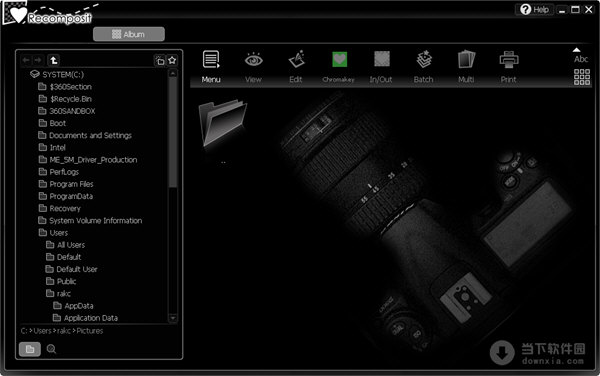This screenshot has width=600, height=376.
Task: Select the ME_SM_Driver_Production folder
Action: click(88, 160)
